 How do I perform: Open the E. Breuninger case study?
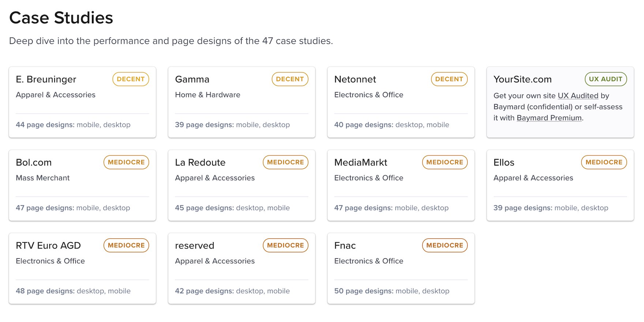(x=46, y=79)
